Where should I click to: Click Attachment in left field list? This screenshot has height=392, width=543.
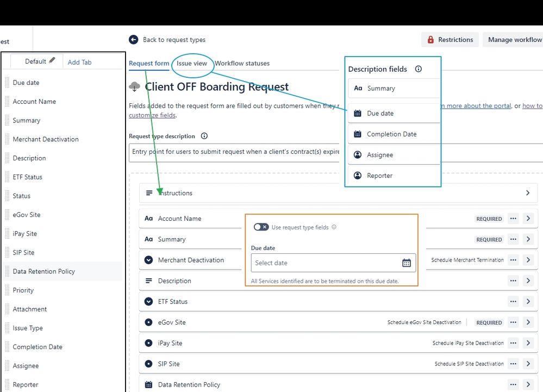click(x=29, y=309)
